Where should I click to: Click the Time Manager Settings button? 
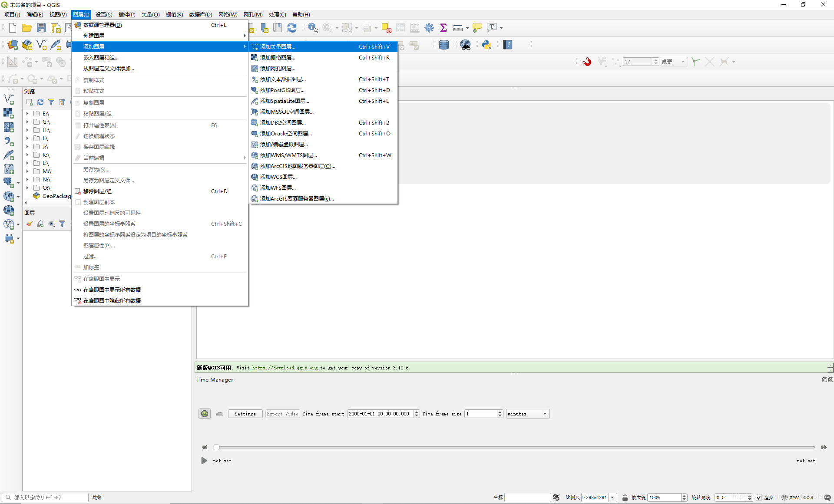click(245, 414)
